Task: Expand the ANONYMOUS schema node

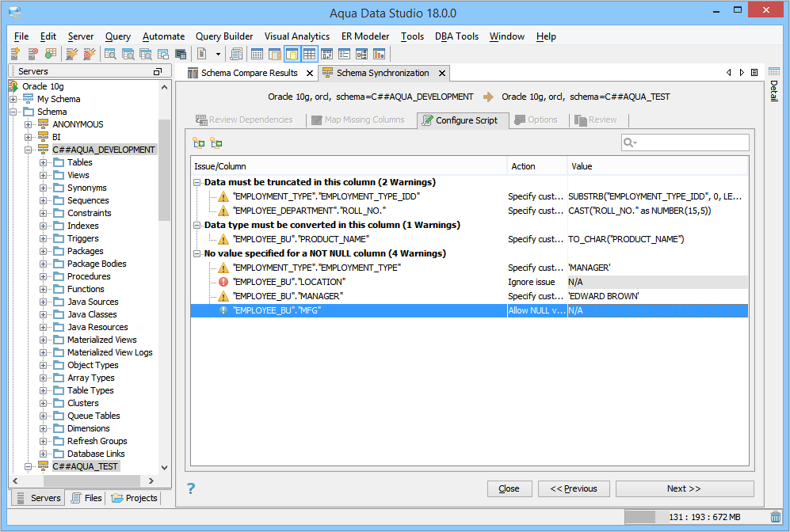Action: 29,124
